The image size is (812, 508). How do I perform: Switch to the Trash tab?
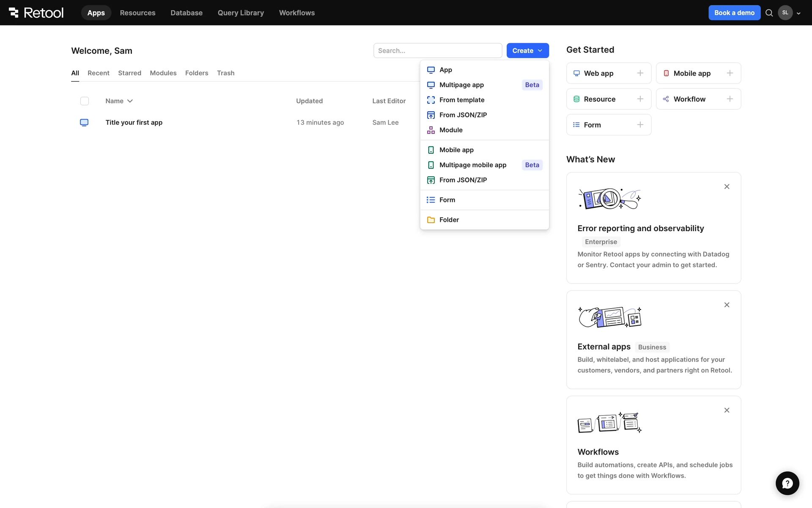pos(225,73)
